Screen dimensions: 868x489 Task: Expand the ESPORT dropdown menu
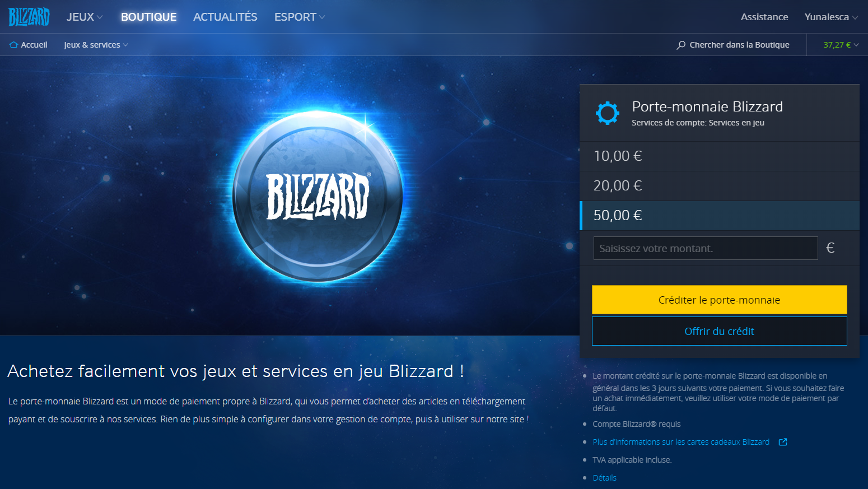point(300,17)
